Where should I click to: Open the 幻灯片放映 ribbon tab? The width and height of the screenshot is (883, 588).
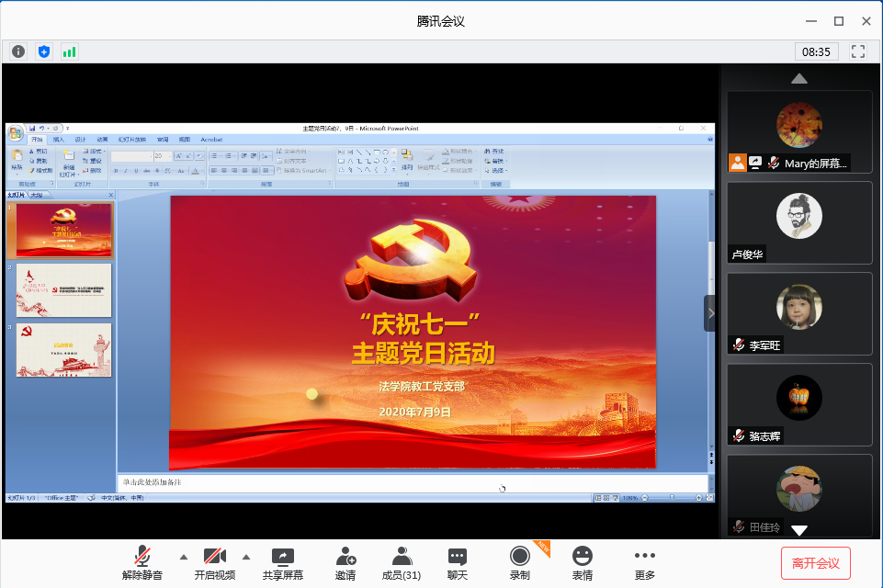click(x=131, y=139)
